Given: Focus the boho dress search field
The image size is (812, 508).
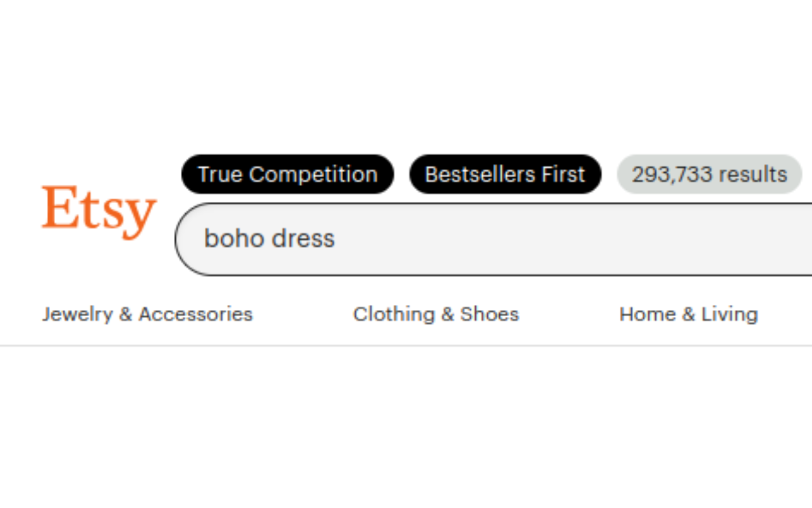Looking at the screenshot, I should click(x=495, y=239).
